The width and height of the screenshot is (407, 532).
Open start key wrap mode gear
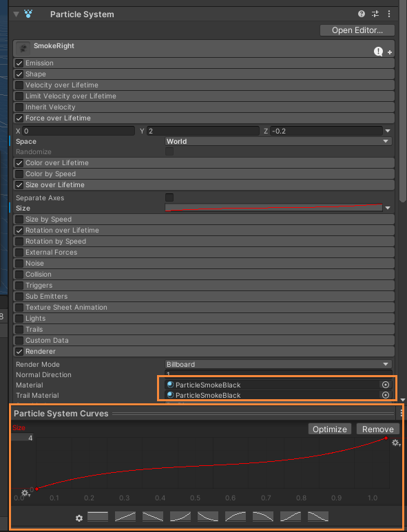[x=25, y=493]
